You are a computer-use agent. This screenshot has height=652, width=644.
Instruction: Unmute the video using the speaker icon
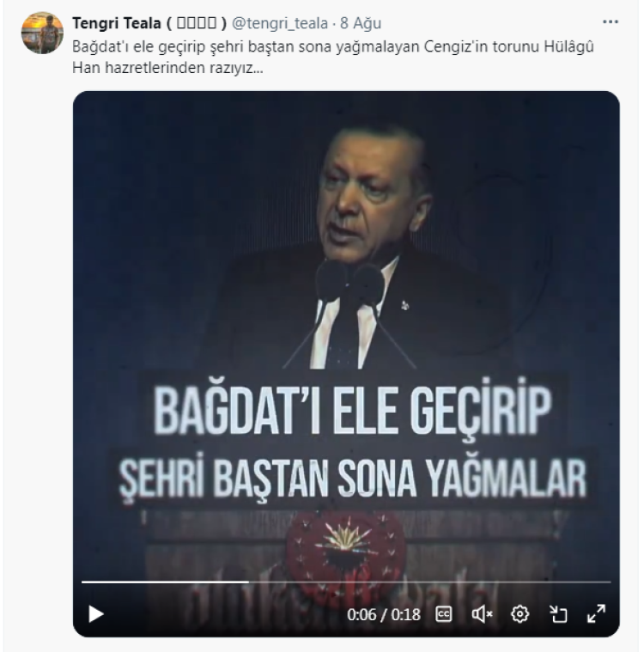click(x=482, y=614)
